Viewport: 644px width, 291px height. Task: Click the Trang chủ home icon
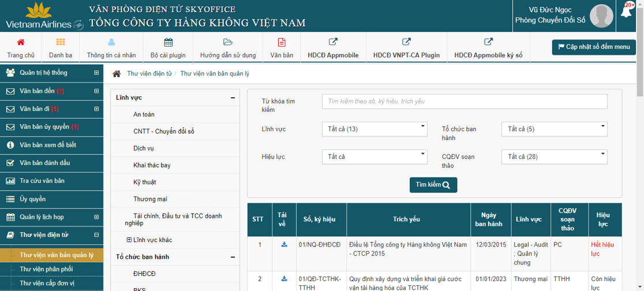point(21,42)
